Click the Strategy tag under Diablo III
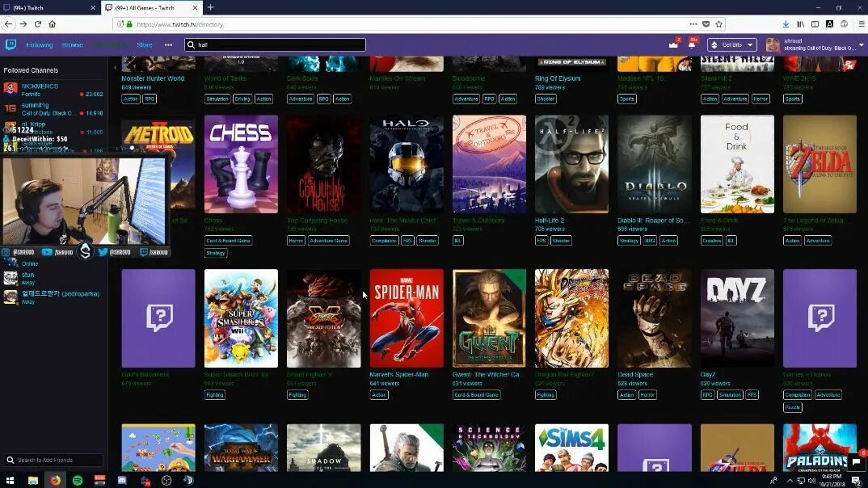 point(629,241)
